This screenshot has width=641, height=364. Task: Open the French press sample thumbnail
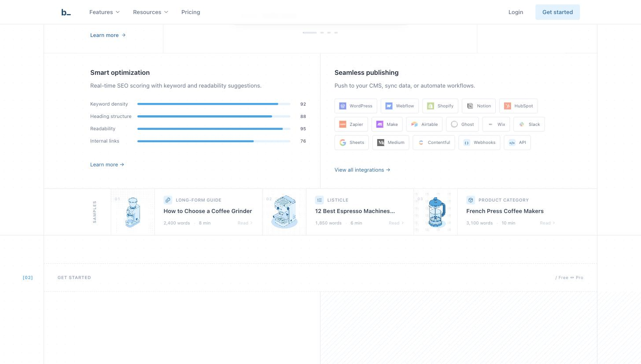tap(436, 212)
